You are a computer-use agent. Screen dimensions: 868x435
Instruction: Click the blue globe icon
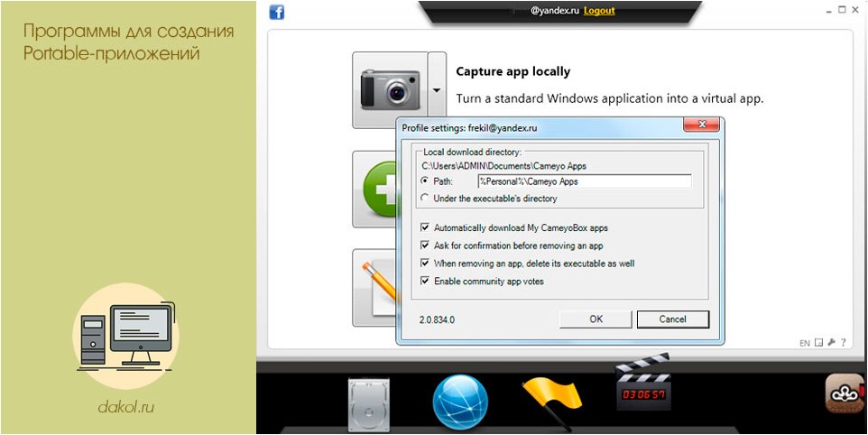click(x=460, y=403)
